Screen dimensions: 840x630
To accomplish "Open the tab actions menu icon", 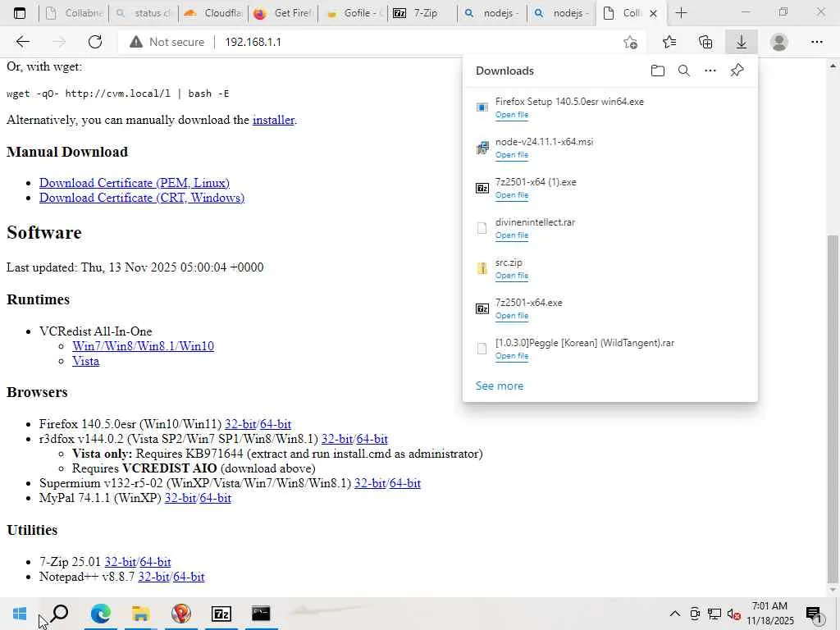I will [20, 13].
